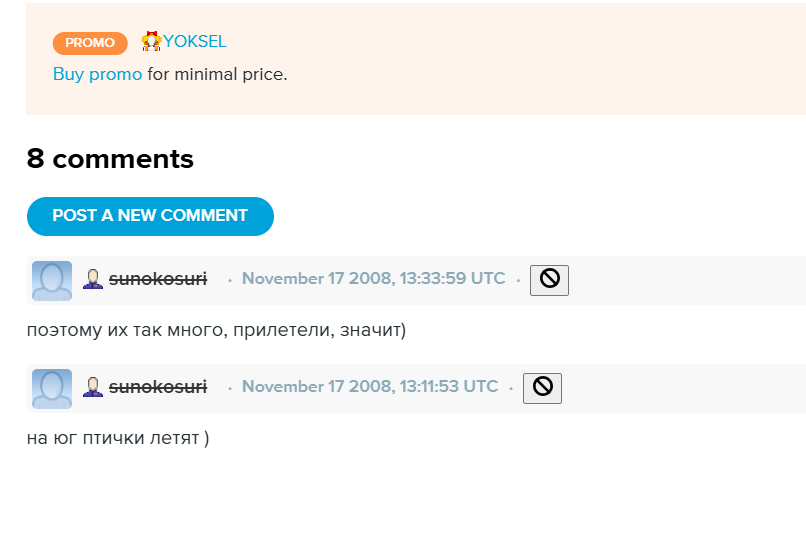Click the orange PROMO badge
This screenshot has height=539, width=806.
[x=90, y=43]
